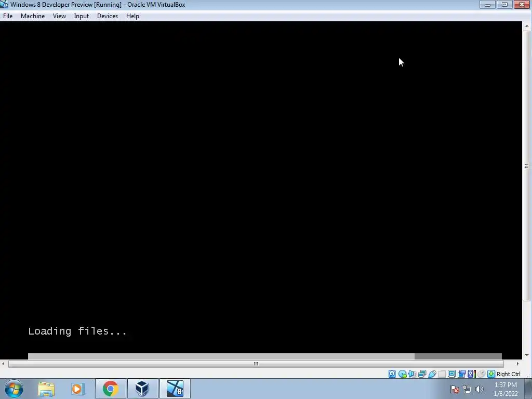Click the Show Desktop button

[x=528, y=389]
